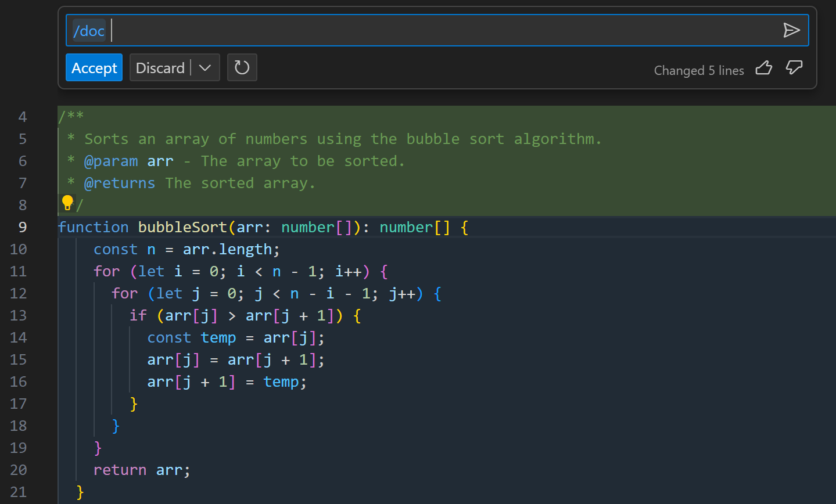Rate the generated documentation as helpful

click(x=763, y=69)
